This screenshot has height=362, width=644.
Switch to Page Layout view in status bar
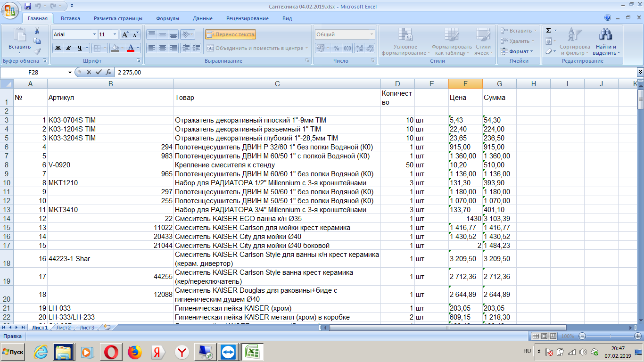(x=545, y=336)
